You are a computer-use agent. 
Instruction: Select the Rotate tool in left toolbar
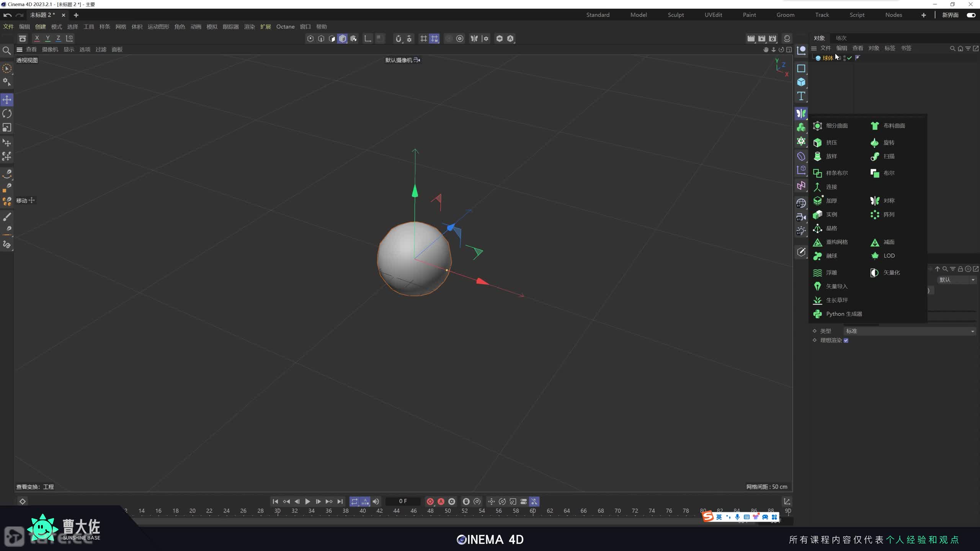[x=7, y=114]
